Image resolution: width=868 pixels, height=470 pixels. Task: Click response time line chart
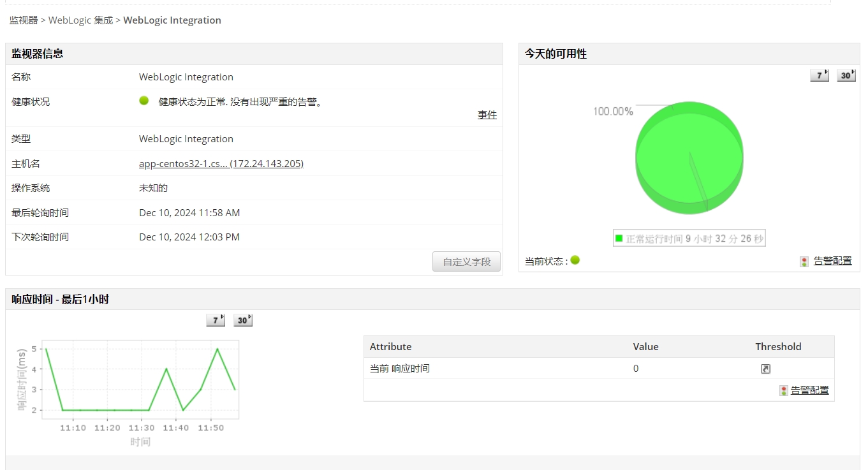[x=140, y=379]
